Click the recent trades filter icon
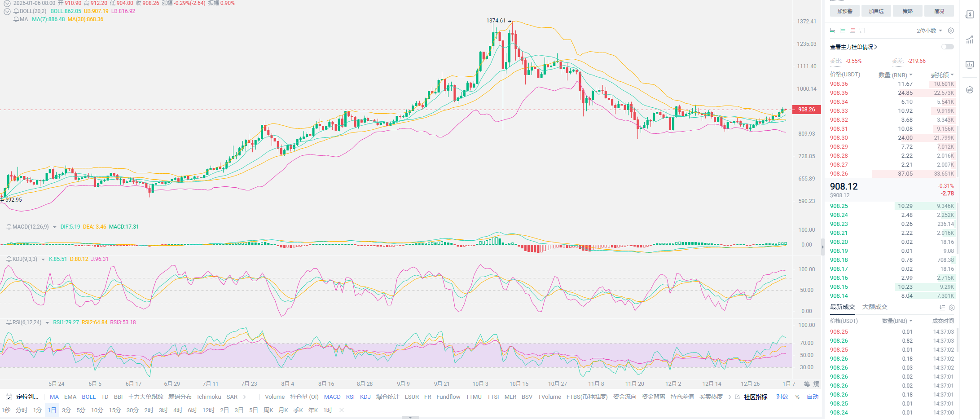 [x=942, y=308]
